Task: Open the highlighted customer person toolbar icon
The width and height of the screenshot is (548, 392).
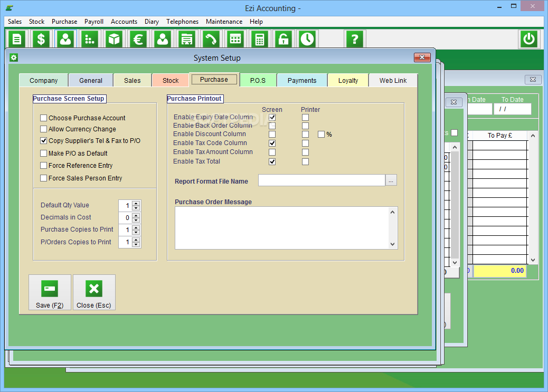Action: point(65,39)
